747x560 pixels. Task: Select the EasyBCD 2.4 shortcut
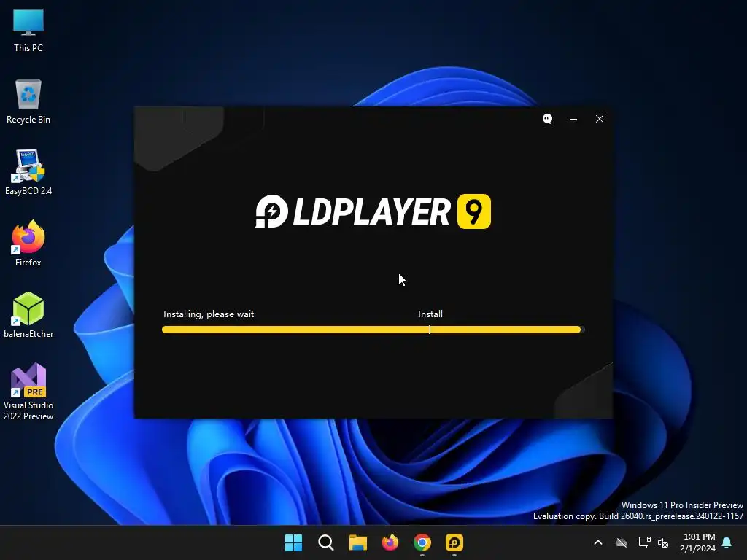coord(28,172)
